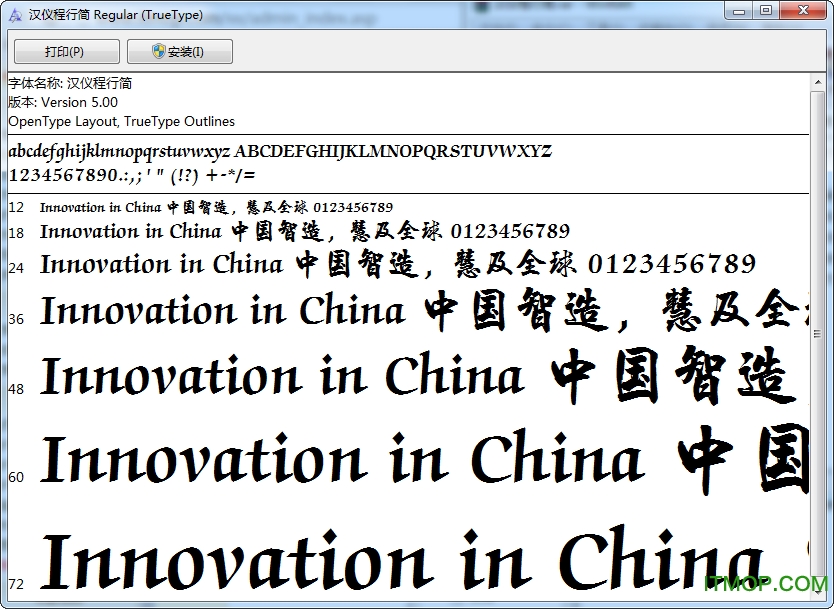Click the size 12 sample text line
This screenshot has width=834, height=609.
point(216,207)
